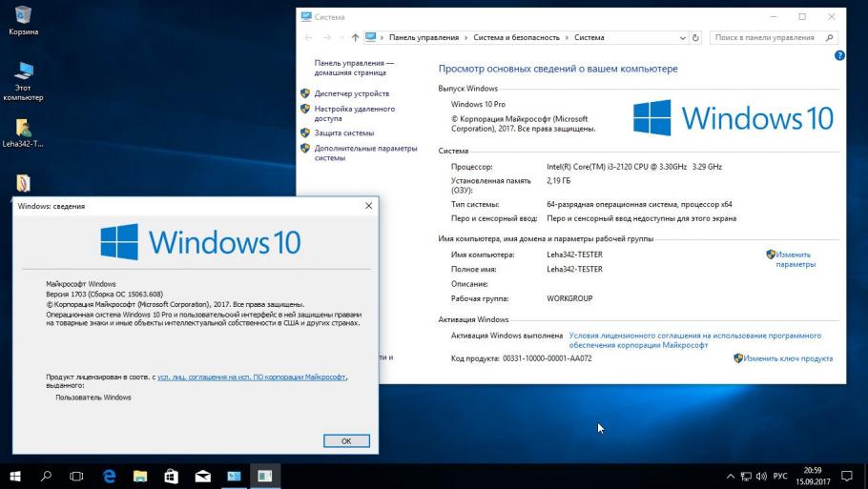
Task: Select Панель управления breadcrumb
Action: (424, 37)
